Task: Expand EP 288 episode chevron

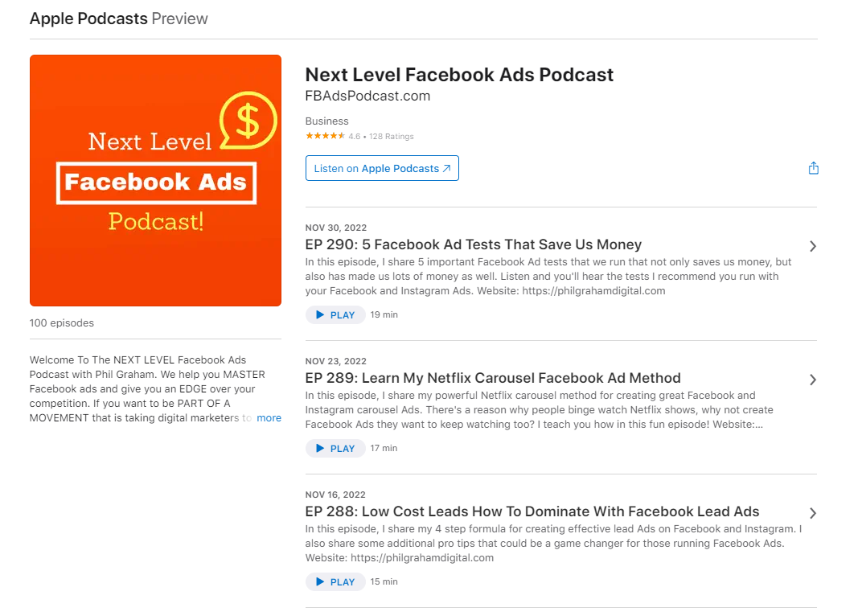Action: coord(813,513)
